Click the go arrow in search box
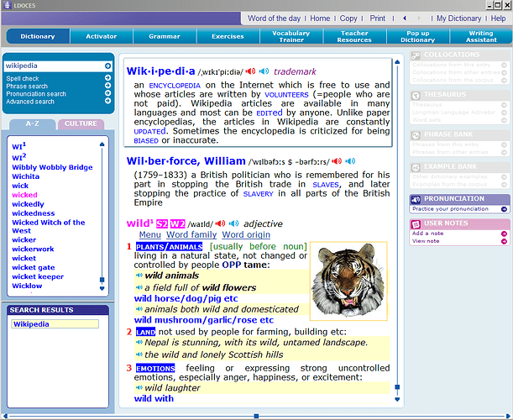This screenshot has height=420, width=513. point(107,66)
